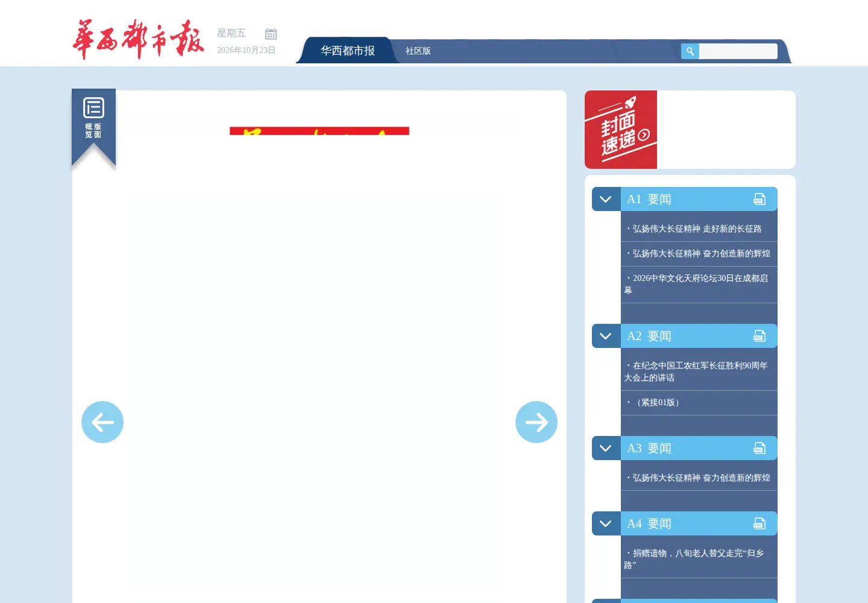Click the 封面速递 red banner
Viewport: 868px width, 603px height.
point(621,130)
